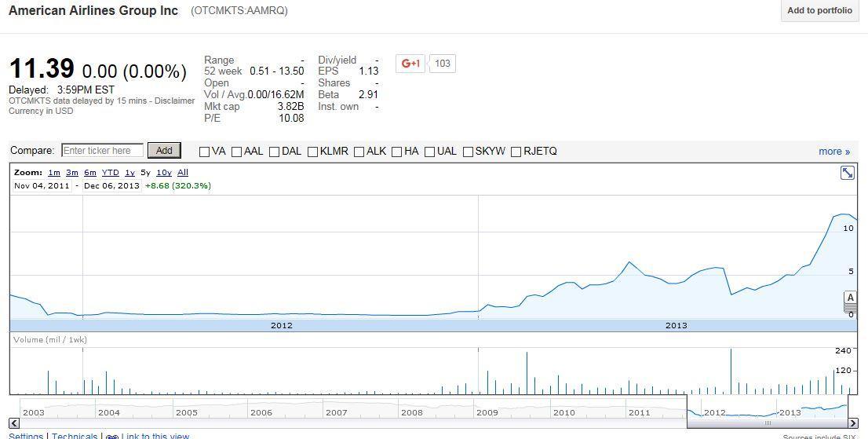This screenshot has height=439, width=868.
Task: Click the left scroll arrow of timeline
Action: [14, 423]
